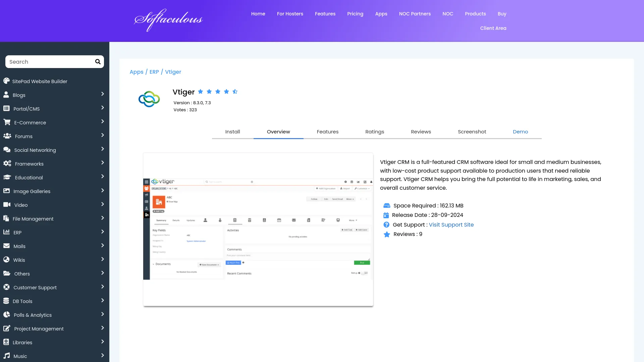Image resolution: width=644 pixels, height=362 pixels.
Task: Open the Features tab for Vtiger
Action: coord(328,132)
